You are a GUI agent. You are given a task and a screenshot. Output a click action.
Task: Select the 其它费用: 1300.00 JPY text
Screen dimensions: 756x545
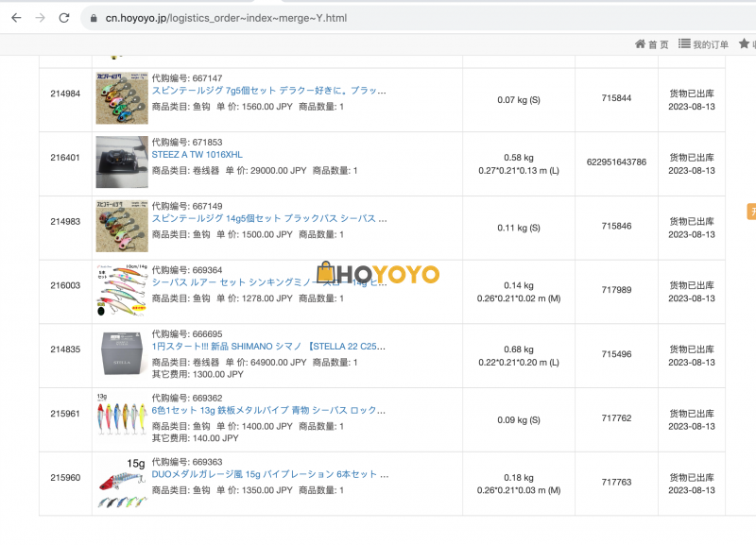[198, 374]
